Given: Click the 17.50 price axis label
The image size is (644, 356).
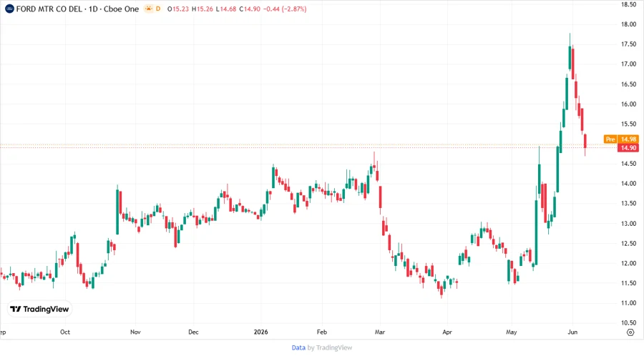Looking at the screenshot, I should click(x=628, y=44).
